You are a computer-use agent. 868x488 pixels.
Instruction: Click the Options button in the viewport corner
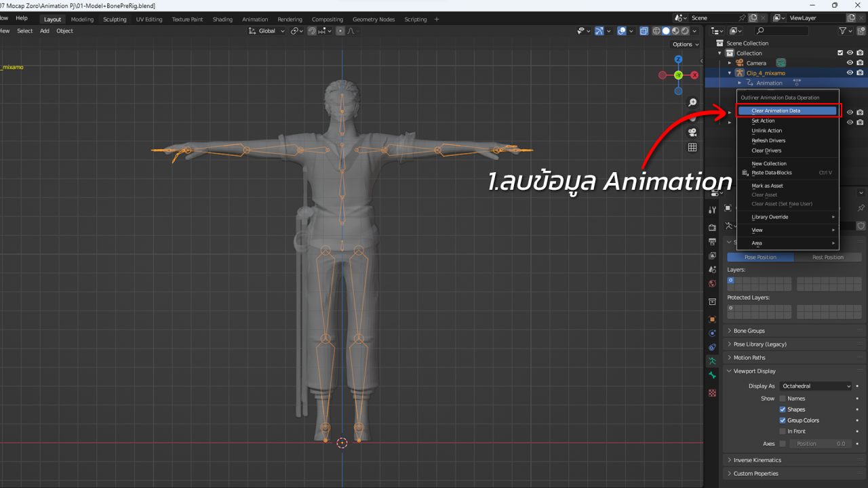point(684,43)
